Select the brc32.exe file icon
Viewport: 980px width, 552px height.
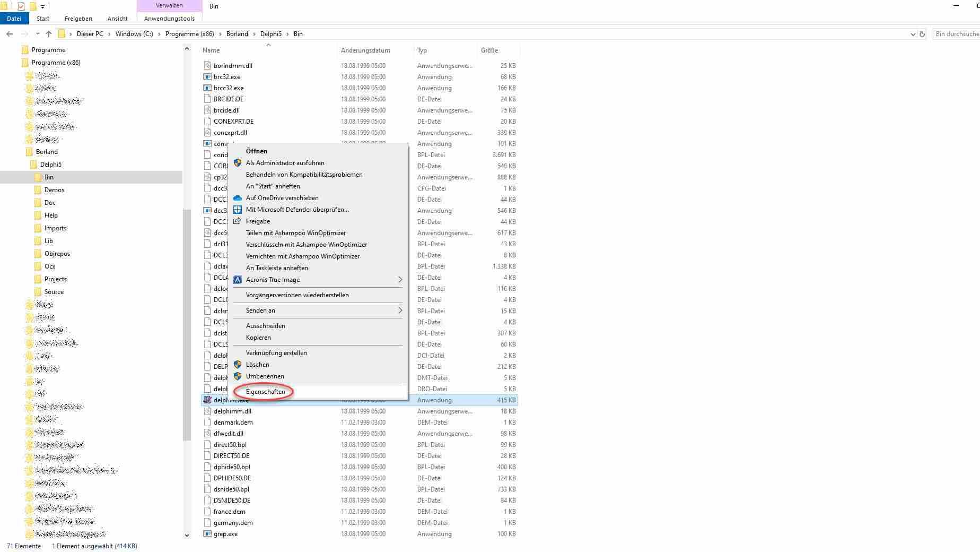207,77
